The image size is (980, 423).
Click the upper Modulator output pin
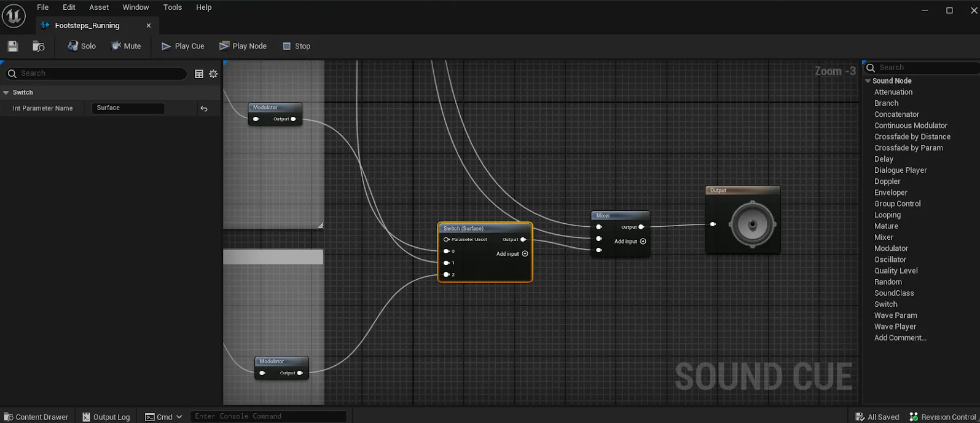(294, 119)
